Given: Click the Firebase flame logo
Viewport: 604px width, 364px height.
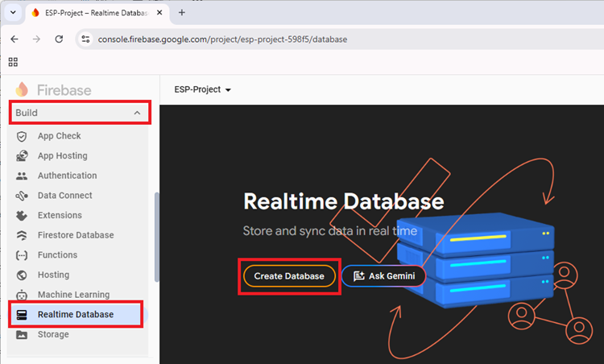Looking at the screenshot, I should click(x=22, y=89).
